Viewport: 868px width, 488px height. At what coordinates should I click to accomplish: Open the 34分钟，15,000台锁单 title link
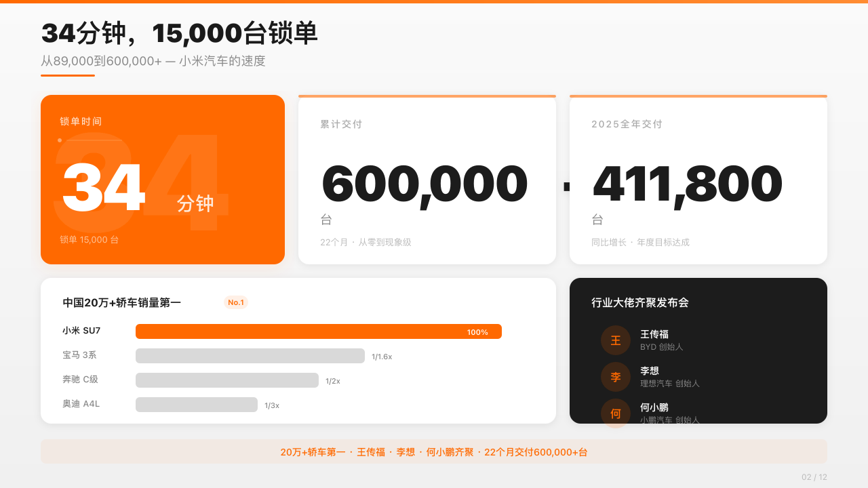coord(180,32)
